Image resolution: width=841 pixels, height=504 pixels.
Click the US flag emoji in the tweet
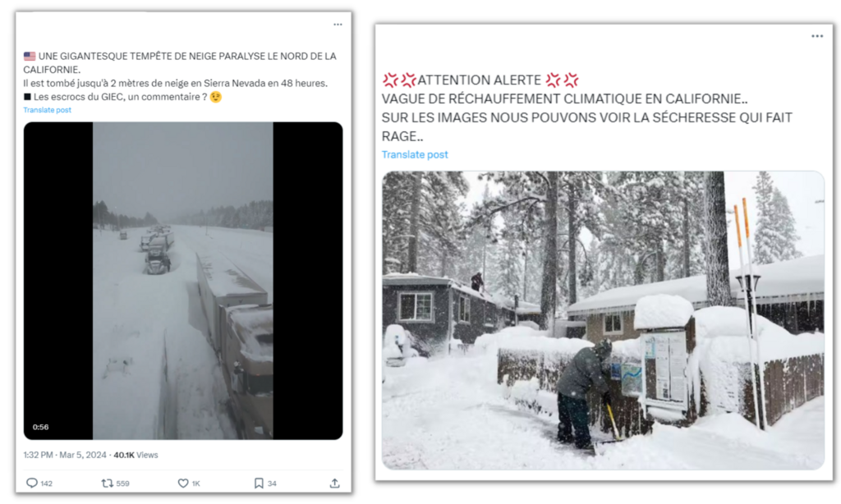click(30, 56)
